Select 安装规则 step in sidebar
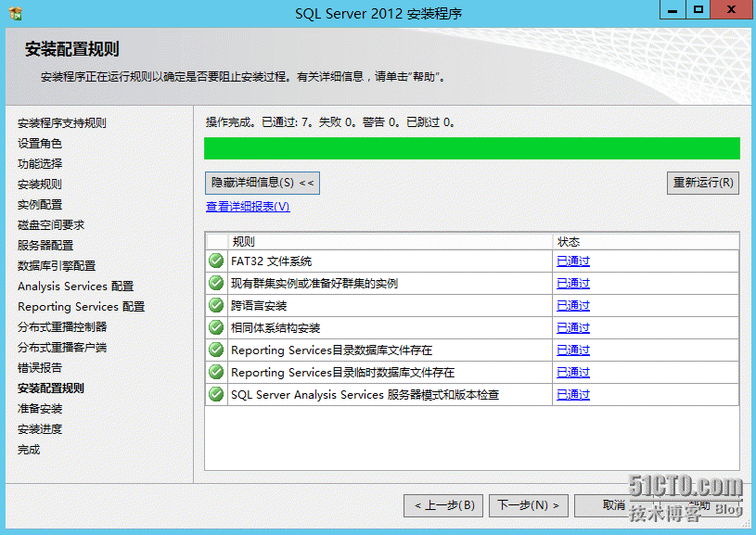756x535 pixels. coord(40,185)
